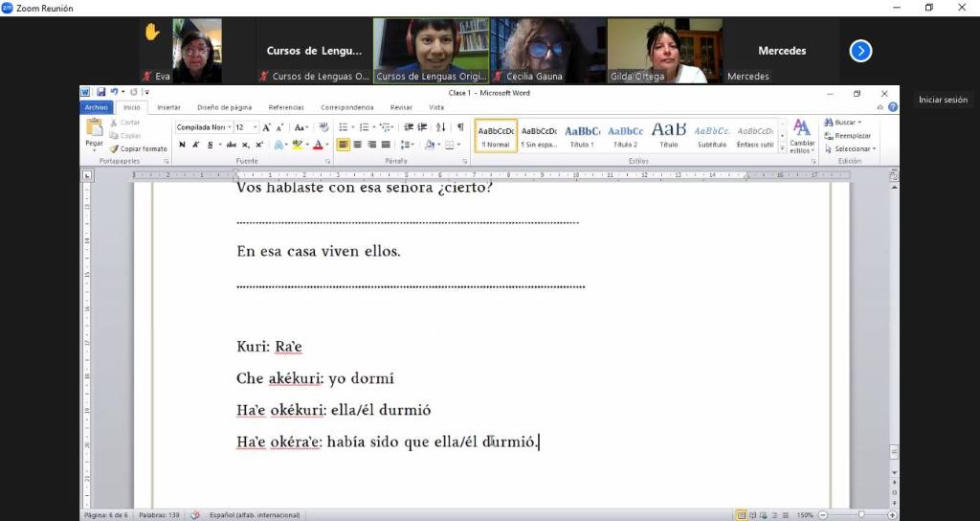
Task: Click the Save icon in quick access toolbar
Action: click(x=100, y=93)
